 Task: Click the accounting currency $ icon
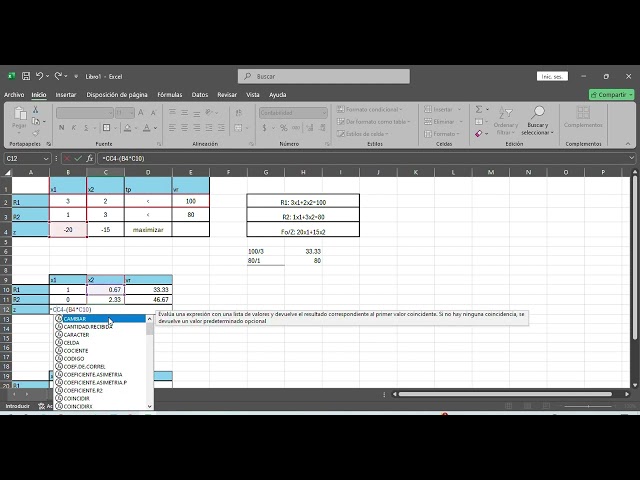(264, 128)
